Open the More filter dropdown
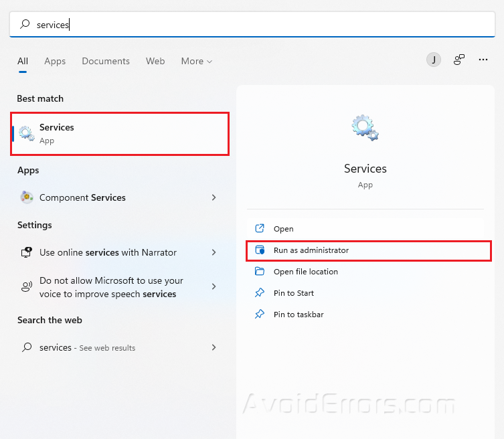 [x=196, y=61]
